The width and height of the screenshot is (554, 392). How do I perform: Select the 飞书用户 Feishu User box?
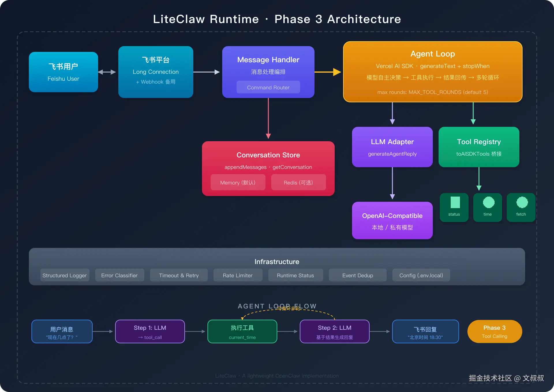pos(63,72)
